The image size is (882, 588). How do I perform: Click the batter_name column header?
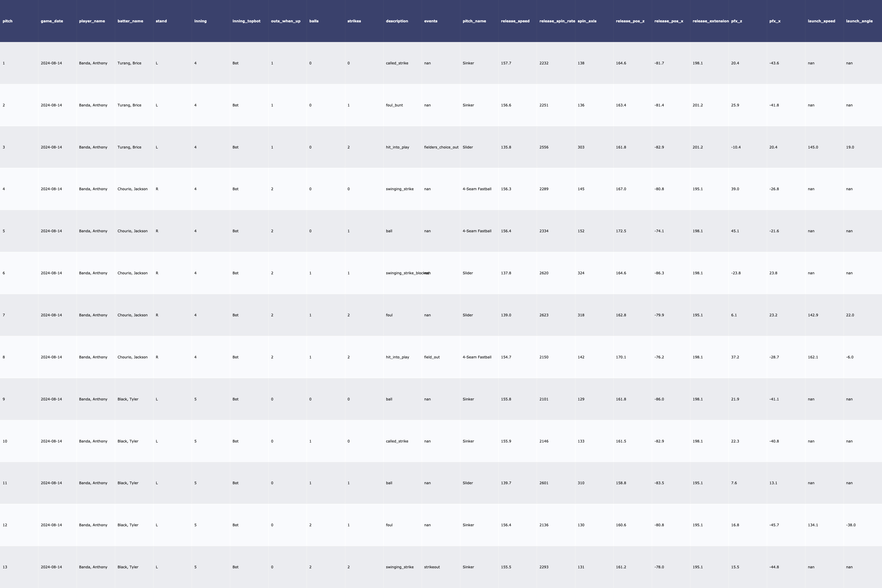[130, 21]
